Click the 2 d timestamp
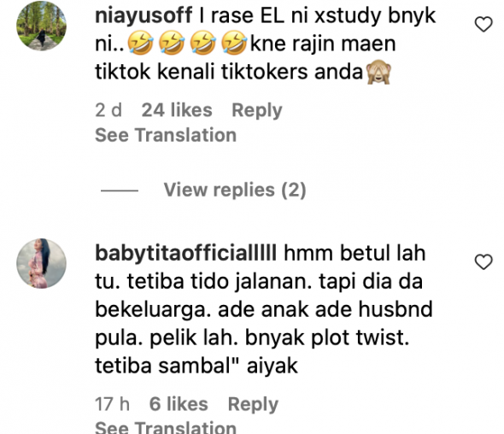Screen dimensions: 504x434 108,110
